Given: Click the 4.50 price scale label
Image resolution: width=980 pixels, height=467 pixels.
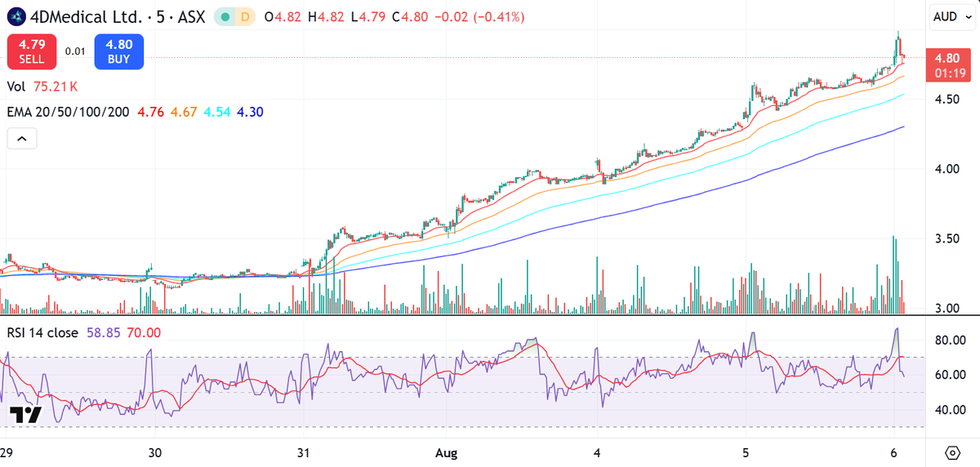Looking at the screenshot, I should (947, 99).
